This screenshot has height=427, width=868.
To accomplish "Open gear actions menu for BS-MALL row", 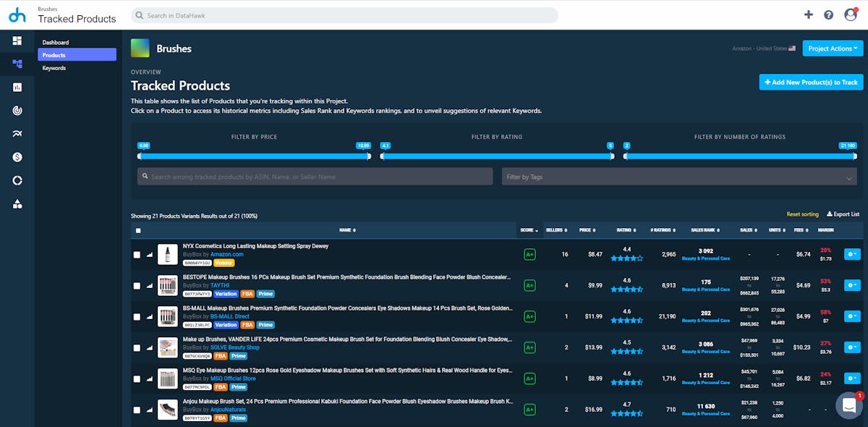I will [x=852, y=316].
